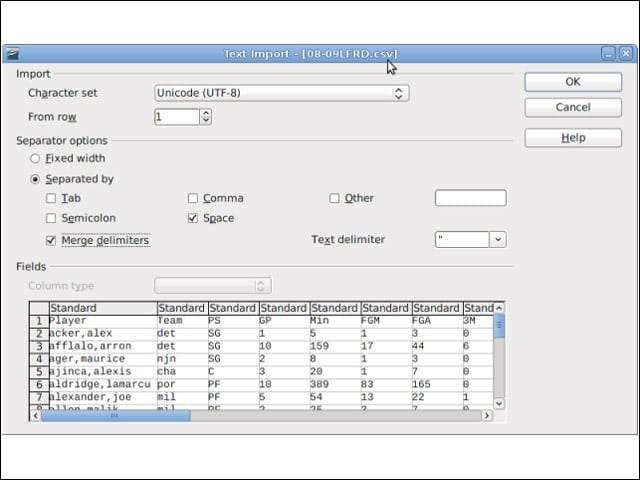The image size is (640, 480).
Task: Select the Standard header above Min column
Action: pyautogui.click(x=336, y=308)
